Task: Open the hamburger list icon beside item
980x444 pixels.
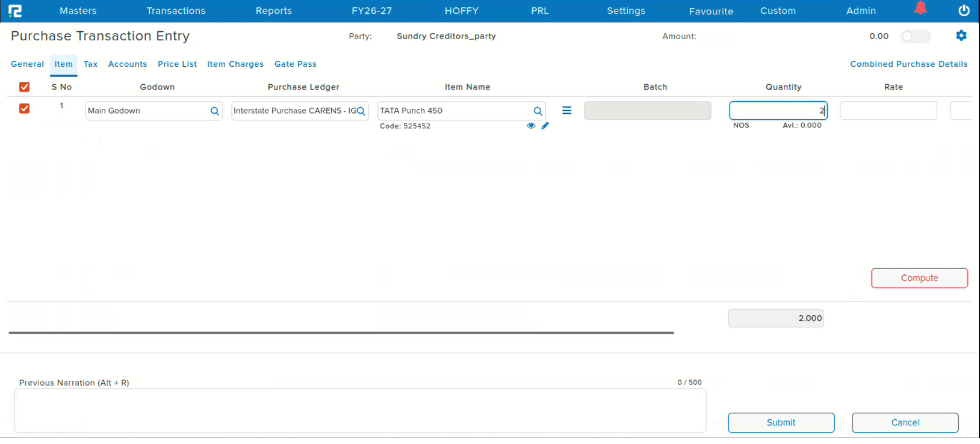Action: (x=567, y=111)
